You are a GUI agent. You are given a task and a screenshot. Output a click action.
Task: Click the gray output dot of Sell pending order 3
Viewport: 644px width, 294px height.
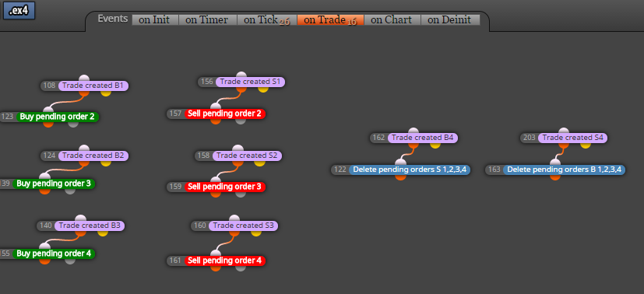coord(241,194)
